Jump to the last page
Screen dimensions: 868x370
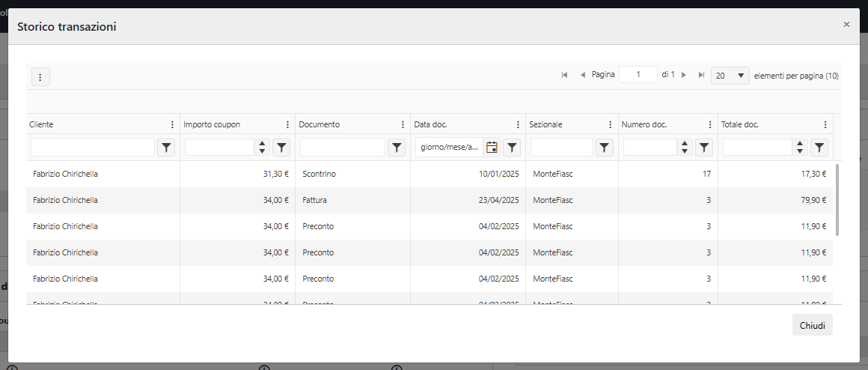pos(701,75)
